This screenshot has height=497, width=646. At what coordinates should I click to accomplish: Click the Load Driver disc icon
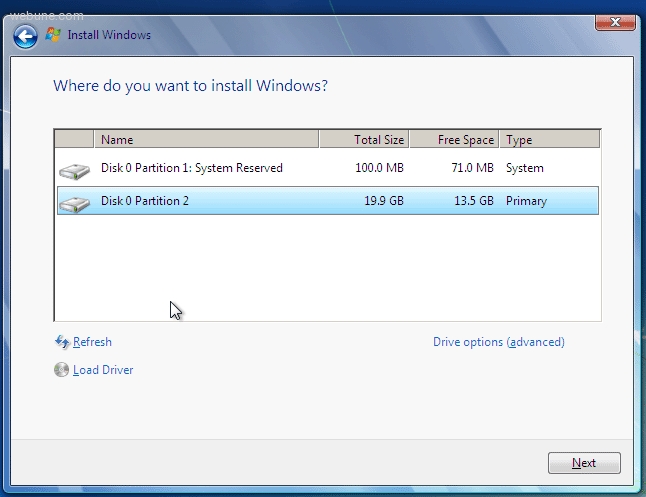point(62,370)
